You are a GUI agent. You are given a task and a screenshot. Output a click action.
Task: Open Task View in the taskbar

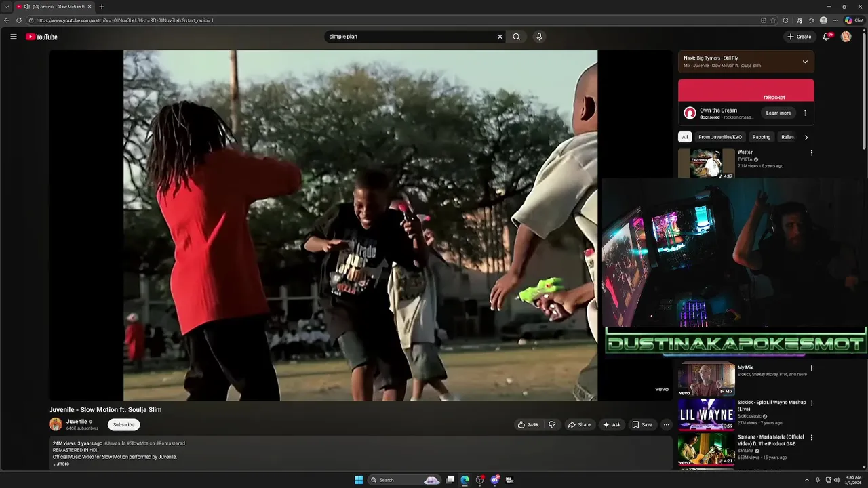[x=450, y=480]
